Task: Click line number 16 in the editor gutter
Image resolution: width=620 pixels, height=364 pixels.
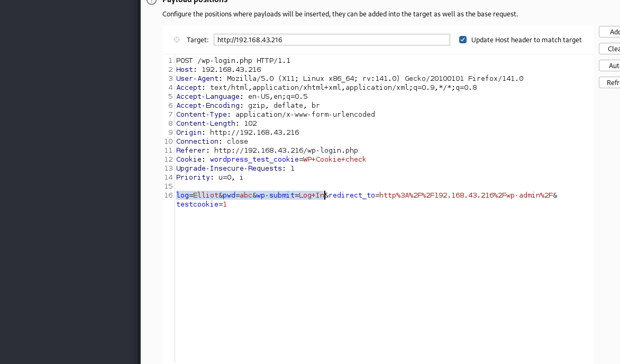Action: tap(168, 195)
